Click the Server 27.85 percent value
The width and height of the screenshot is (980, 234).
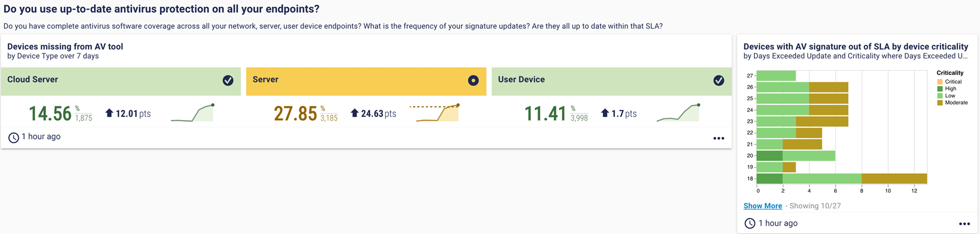pos(296,113)
